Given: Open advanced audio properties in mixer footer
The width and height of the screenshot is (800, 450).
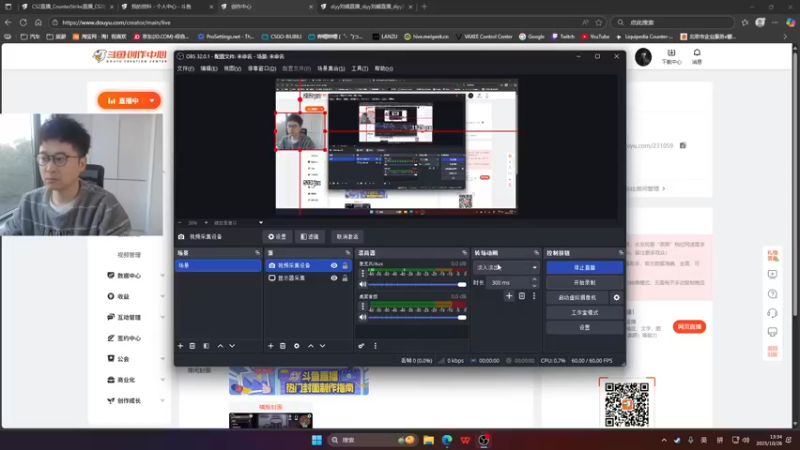Looking at the screenshot, I should 361,346.
